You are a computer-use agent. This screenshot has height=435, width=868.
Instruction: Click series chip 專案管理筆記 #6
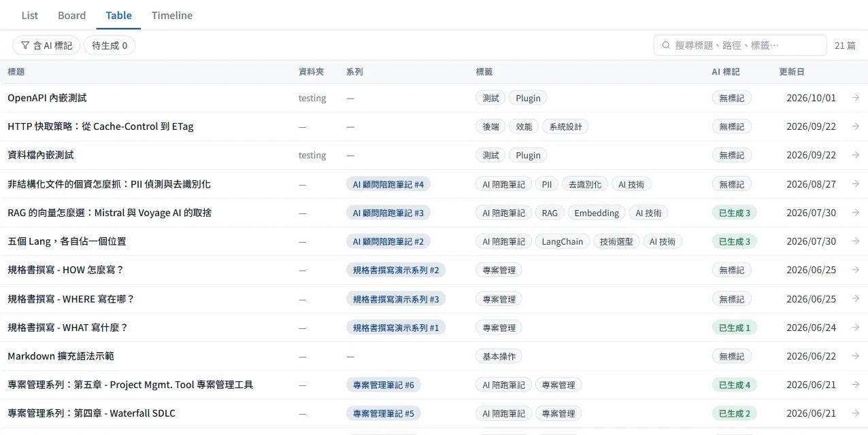[384, 385]
